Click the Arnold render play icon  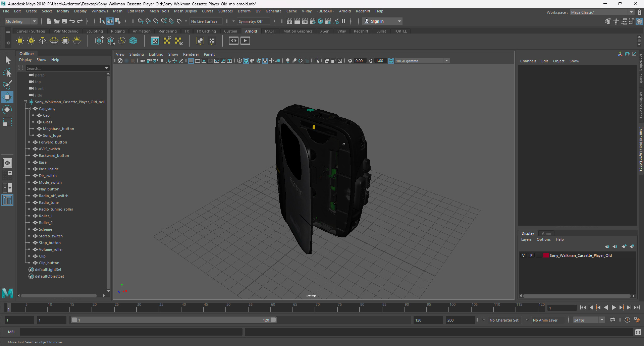[245, 41]
